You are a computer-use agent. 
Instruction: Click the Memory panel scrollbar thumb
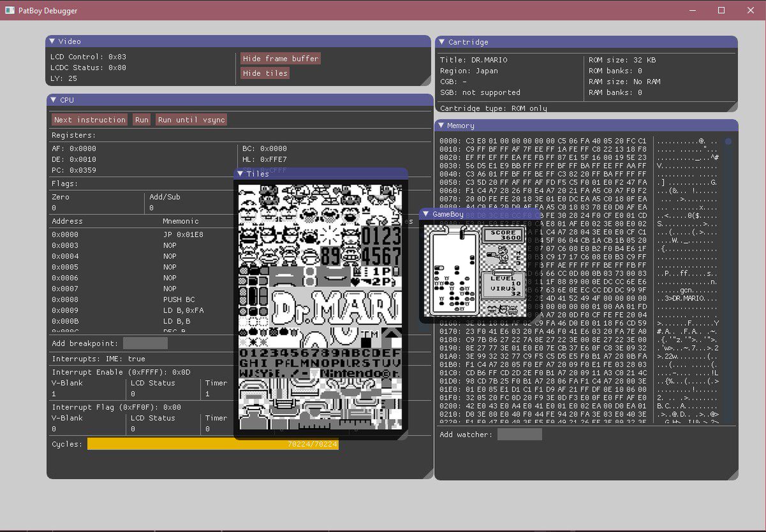point(728,141)
